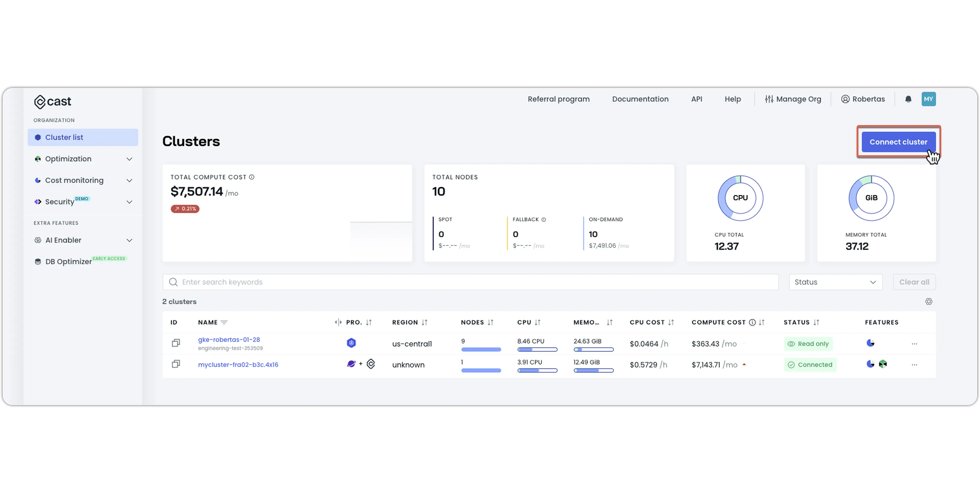This screenshot has width=980, height=493.
Task: Click the copy ID icon beside mycluster-fra02-b3c.4x16
Action: tap(176, 364)
